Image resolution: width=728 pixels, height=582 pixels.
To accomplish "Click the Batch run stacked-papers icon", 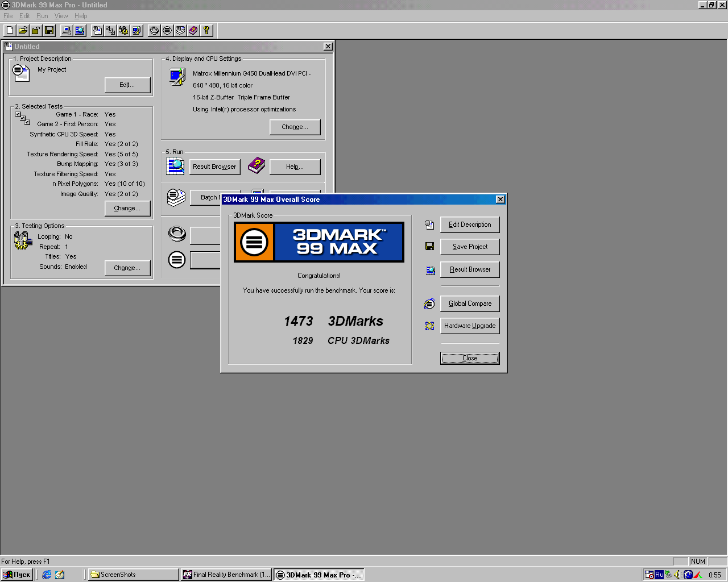I will click(x=176, y=197).
